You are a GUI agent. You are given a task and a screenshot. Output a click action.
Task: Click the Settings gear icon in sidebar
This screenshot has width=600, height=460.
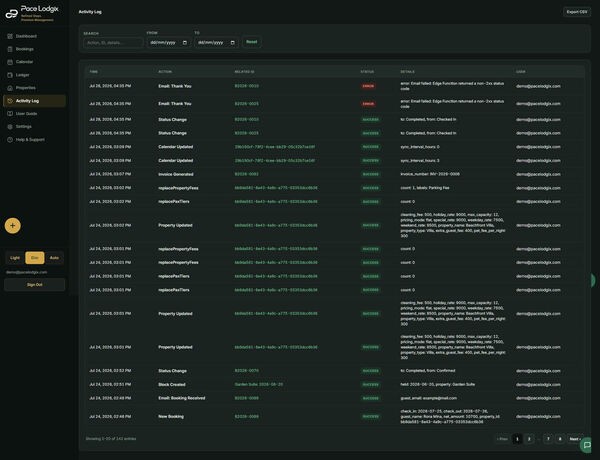click(10, 127)
